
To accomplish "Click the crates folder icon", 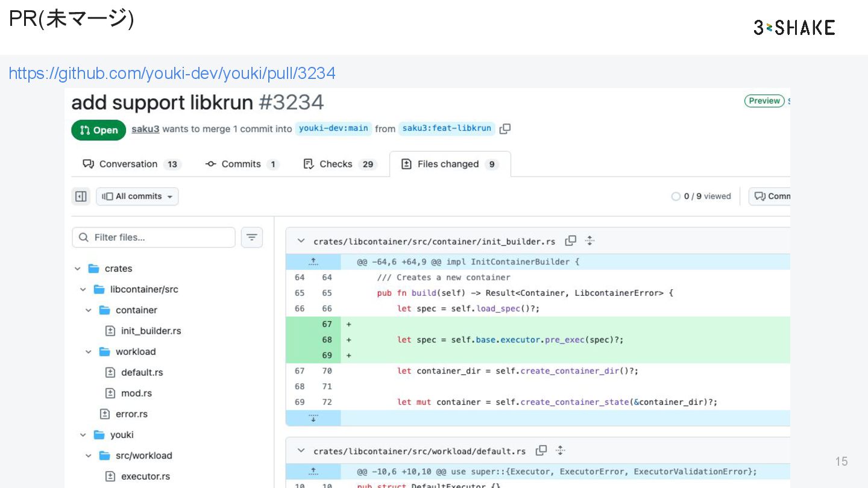I will [93, 269].
